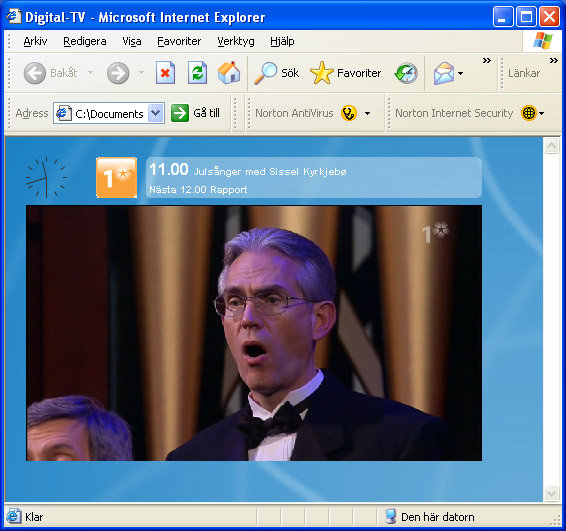Select the orange channel 1 logo
This screenshot has height=531, width=566.
coord(117,178)
